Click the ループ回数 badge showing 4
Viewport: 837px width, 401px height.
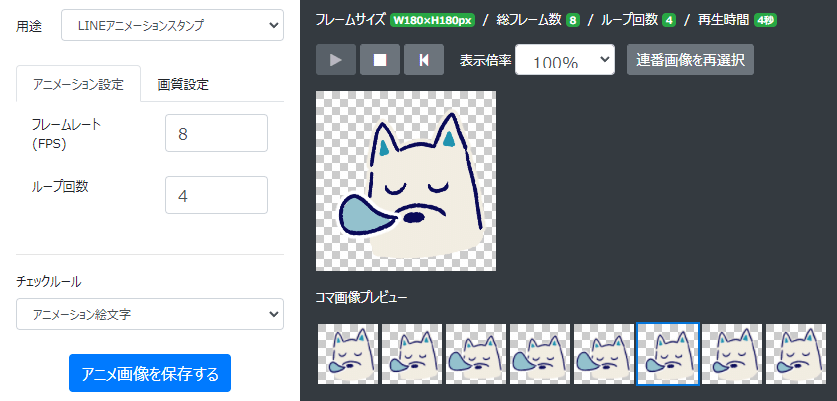point(669,21)
